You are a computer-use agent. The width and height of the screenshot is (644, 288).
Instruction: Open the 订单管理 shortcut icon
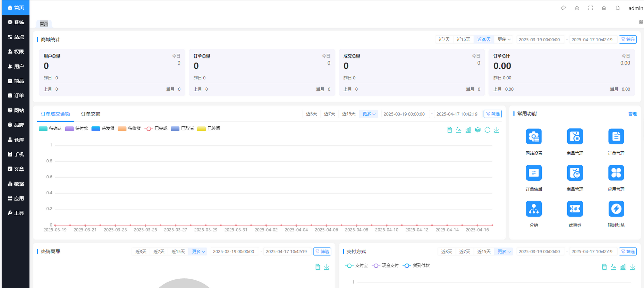point(616,136)
